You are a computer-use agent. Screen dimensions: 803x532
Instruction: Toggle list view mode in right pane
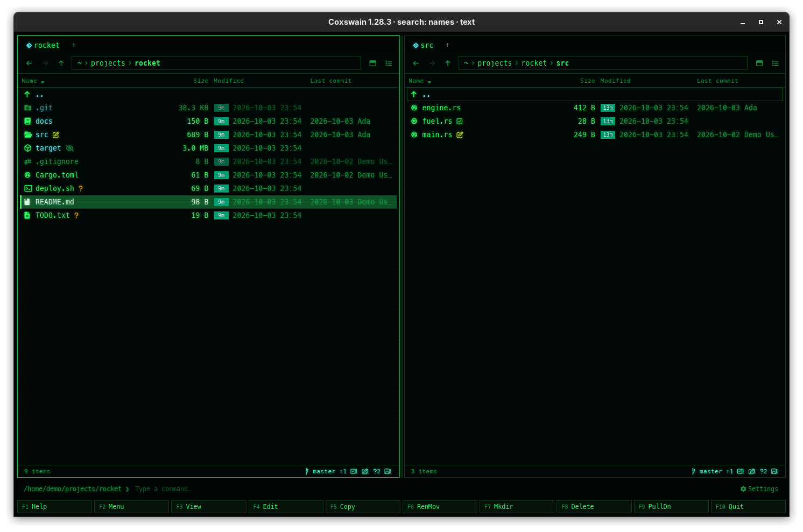(x=776, y=63)
